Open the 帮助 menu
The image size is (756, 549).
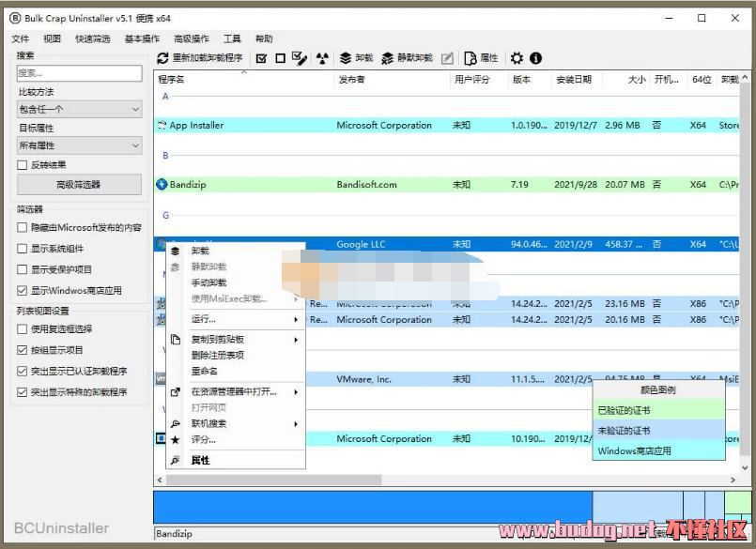pos(264,39)
